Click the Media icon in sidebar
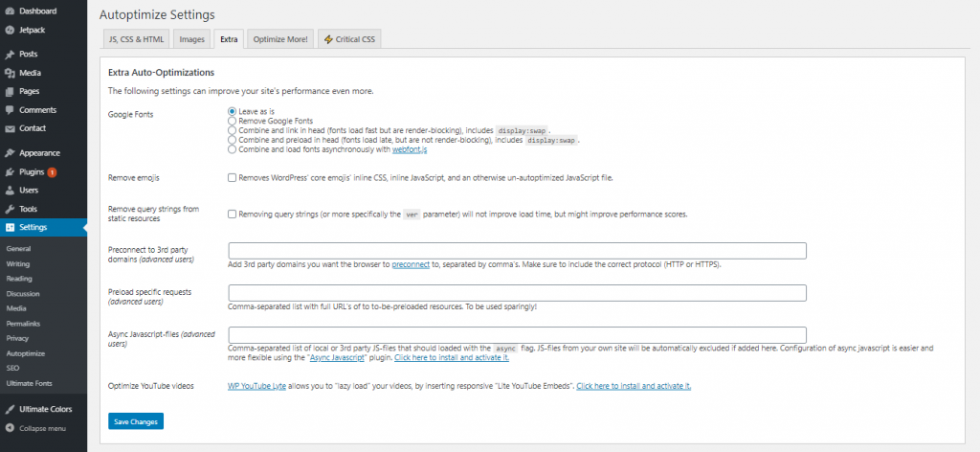Viewport: 980px width, 452px height. pyautogui.click(x=10, y=73)
